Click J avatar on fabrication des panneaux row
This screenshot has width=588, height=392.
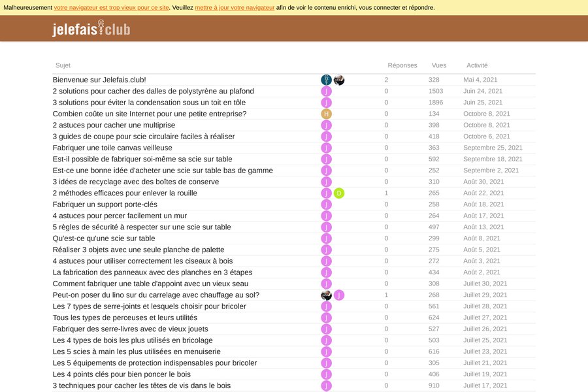coord(326,272)
